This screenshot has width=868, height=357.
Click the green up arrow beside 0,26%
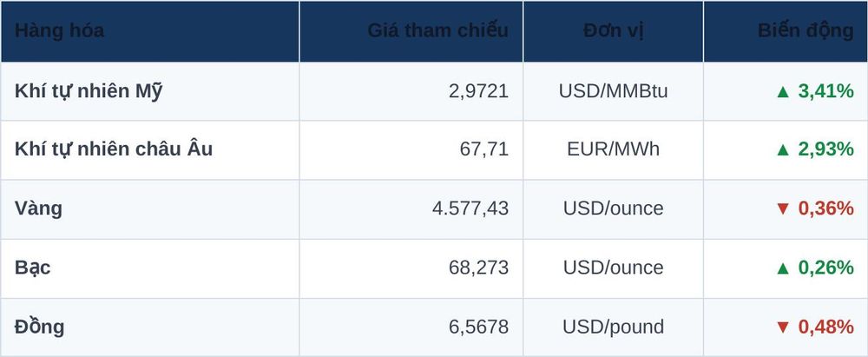click(783, 268)
